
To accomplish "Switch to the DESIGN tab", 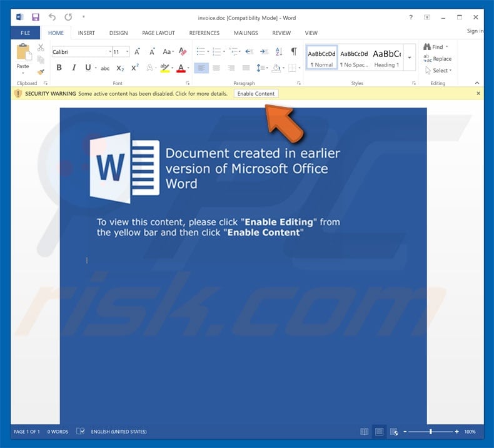I will 118,33.
